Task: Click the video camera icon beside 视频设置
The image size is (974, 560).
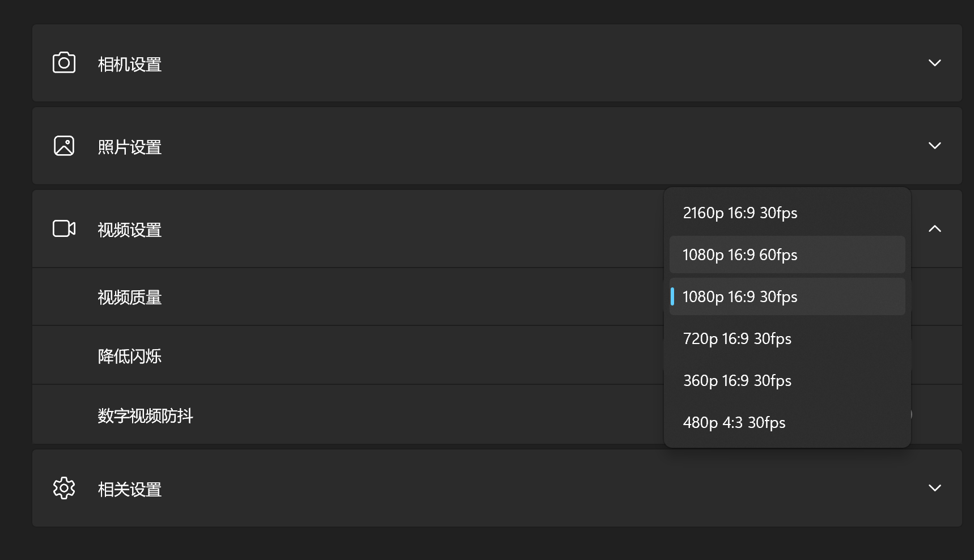Action: (64, 228)
